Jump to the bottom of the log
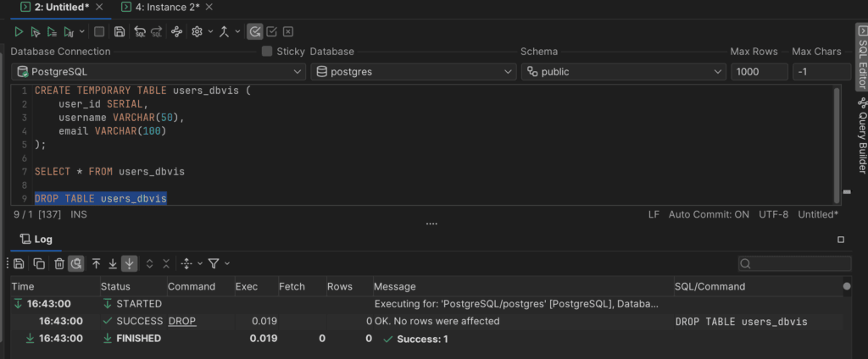 click(x=113, y=264)
